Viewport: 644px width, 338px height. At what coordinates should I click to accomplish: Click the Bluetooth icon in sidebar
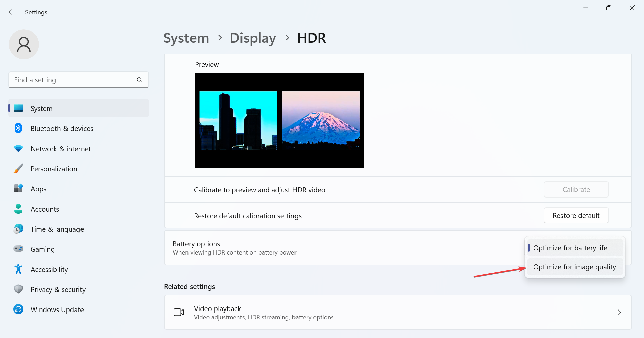(x=18, y=128)
